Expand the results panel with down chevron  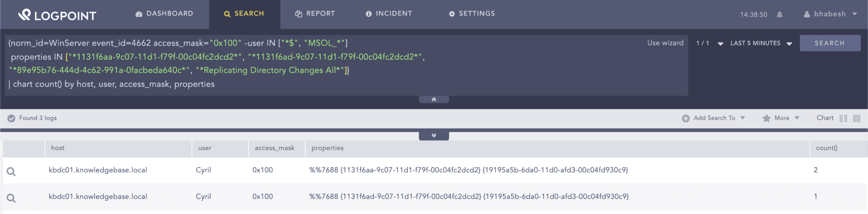tap(434, 136)
